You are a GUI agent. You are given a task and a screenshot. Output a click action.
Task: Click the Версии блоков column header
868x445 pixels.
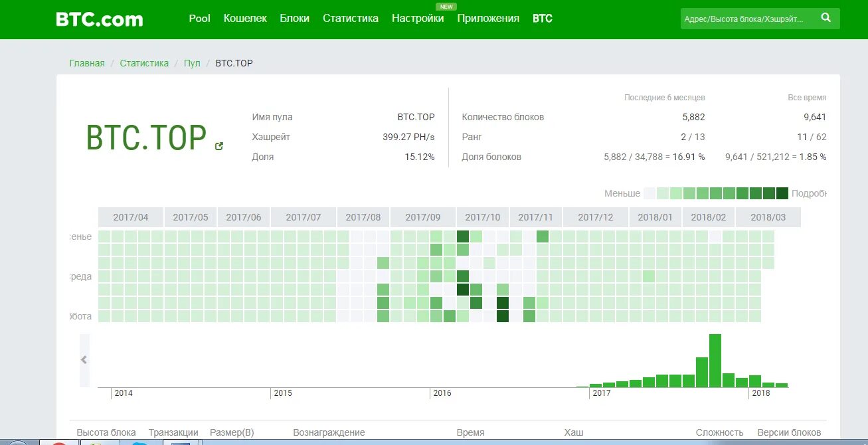pos(790,432)
